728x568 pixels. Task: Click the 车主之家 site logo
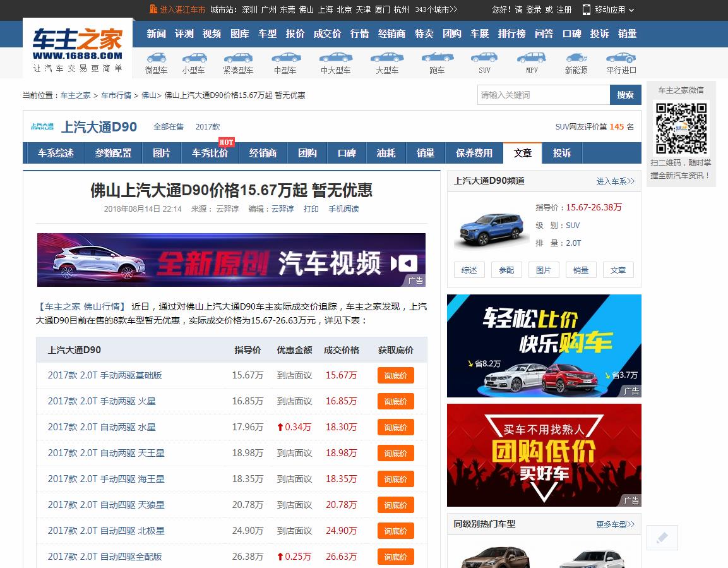pyautogui.click(x=78, y=47)
